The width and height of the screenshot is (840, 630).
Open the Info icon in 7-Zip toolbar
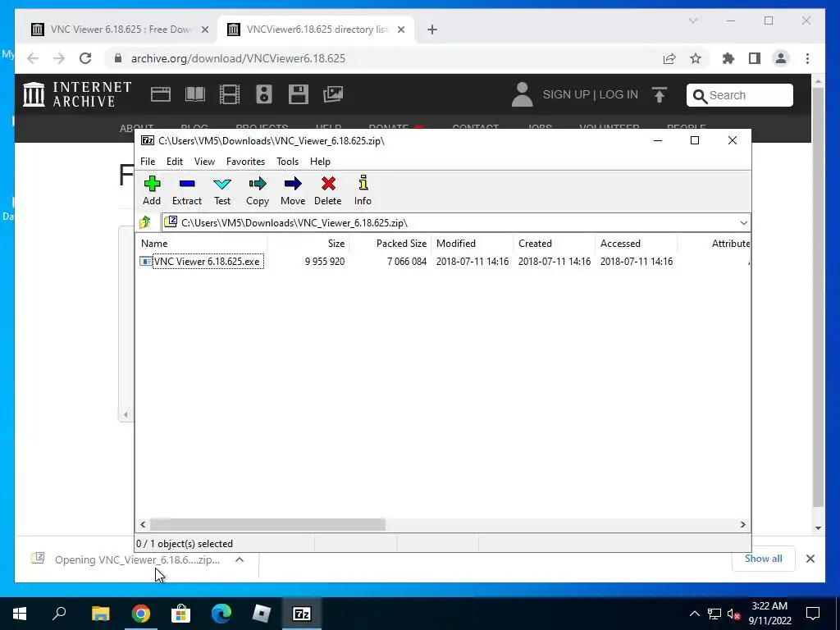tap(363, 190)
